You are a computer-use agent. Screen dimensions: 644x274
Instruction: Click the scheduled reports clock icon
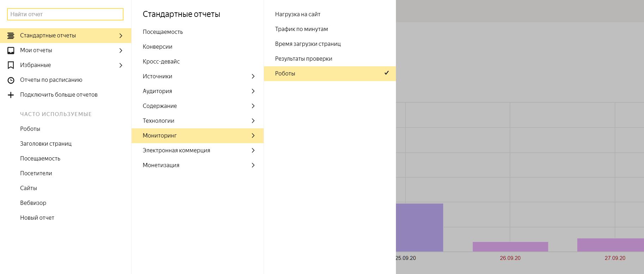click(x=11, y=80)
